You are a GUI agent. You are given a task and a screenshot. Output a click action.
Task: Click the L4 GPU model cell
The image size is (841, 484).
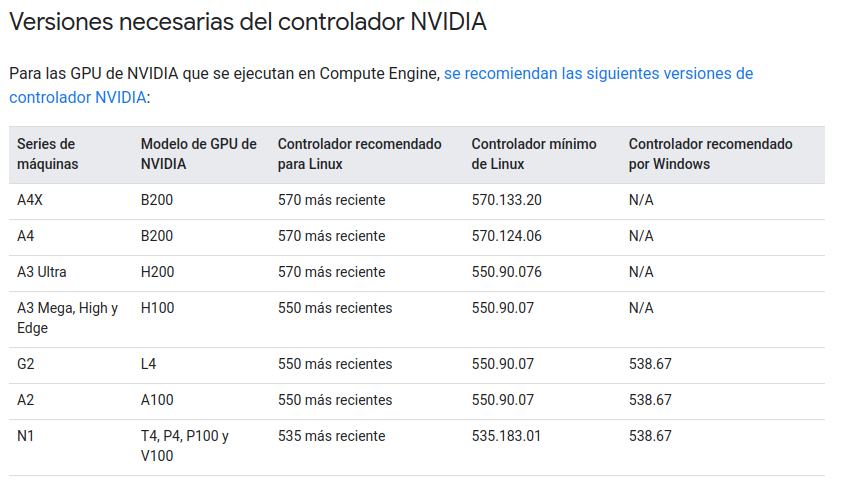(149, 364)
